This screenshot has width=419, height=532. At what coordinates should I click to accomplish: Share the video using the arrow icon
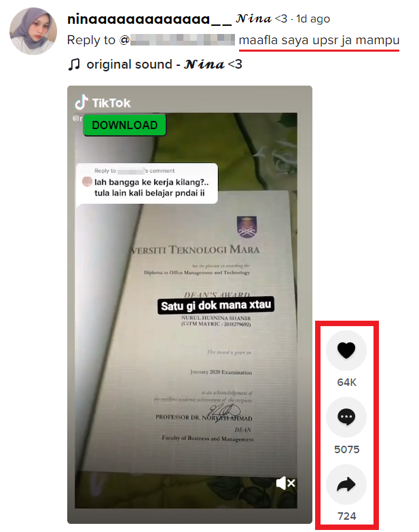coord(346,484)
